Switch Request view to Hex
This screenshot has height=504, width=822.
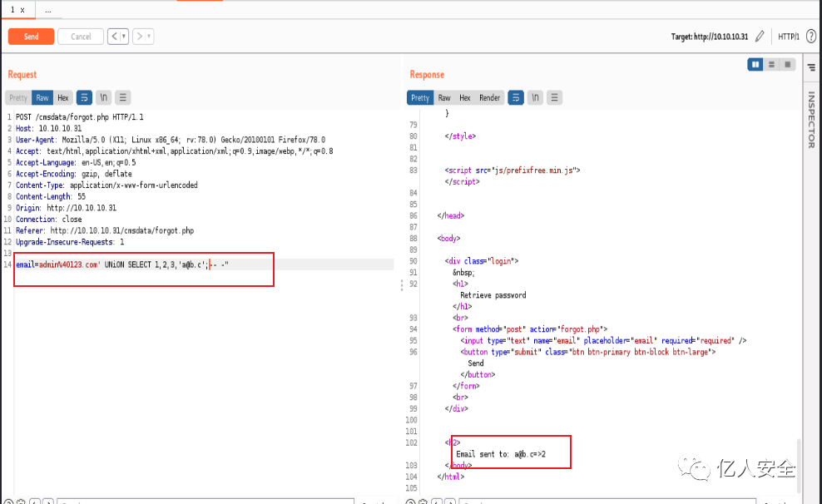pyautogui.click(x=63, y=98)
